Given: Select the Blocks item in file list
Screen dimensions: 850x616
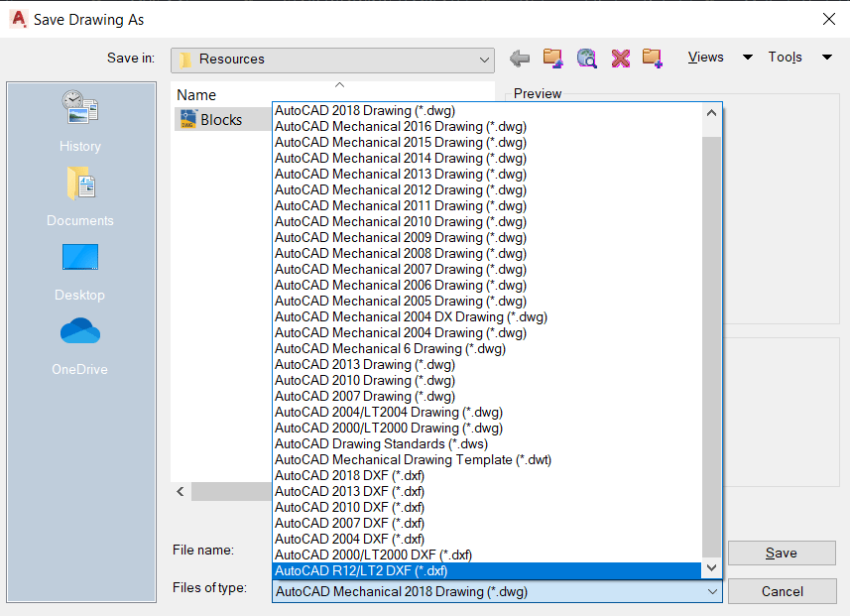Looking at the screenshot, I should click(220, 120).
